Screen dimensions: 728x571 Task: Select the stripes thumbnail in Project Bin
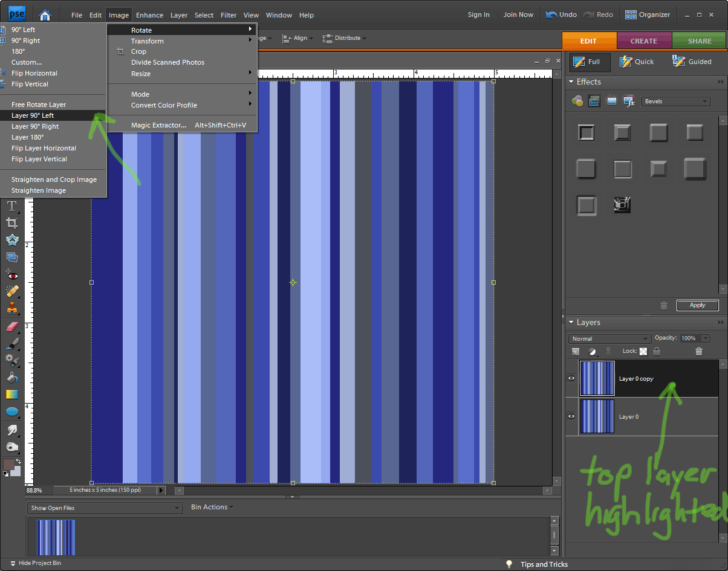(56, 537)
